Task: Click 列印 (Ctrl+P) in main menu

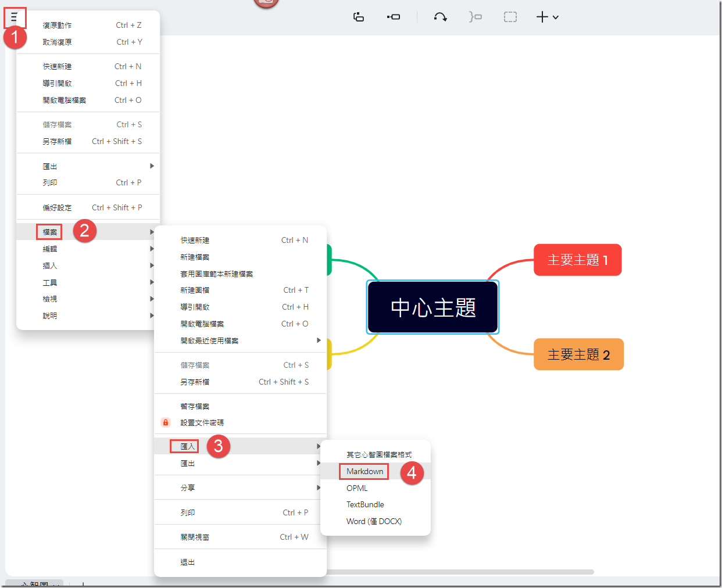Action: (88, 182)
